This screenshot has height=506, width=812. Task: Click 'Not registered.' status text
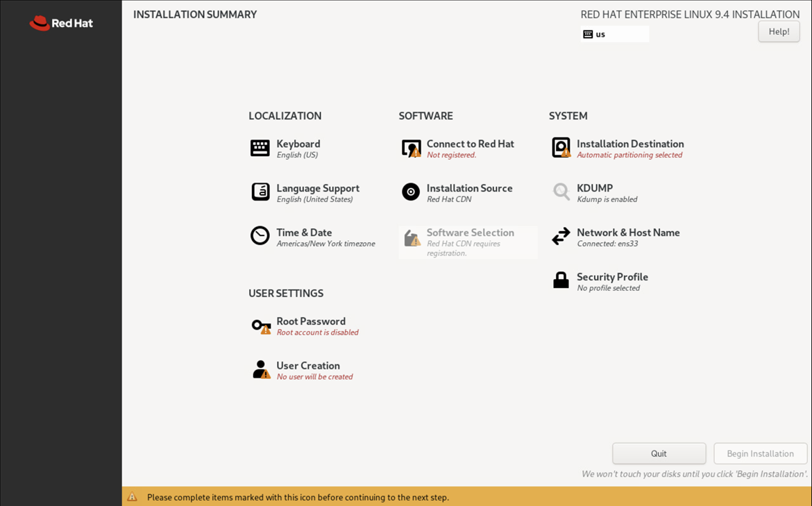click(x=452, y=155)
